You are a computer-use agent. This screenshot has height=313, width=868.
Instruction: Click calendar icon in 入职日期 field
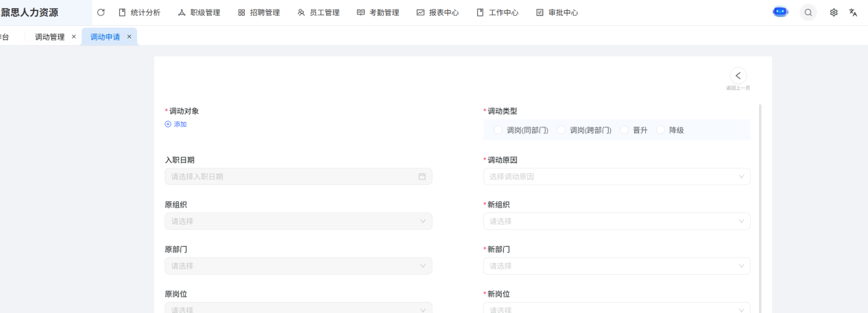click(x=422, y=177)
